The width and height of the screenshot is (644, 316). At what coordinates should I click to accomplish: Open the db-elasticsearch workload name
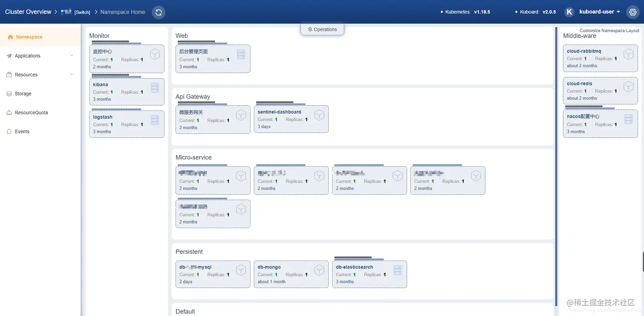click(x=354, y=267)
